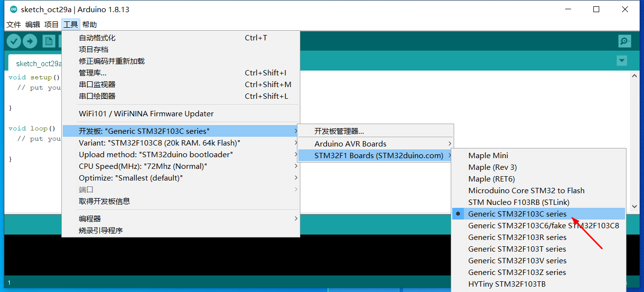Select 修正编码并重新加载

[181, 61]
